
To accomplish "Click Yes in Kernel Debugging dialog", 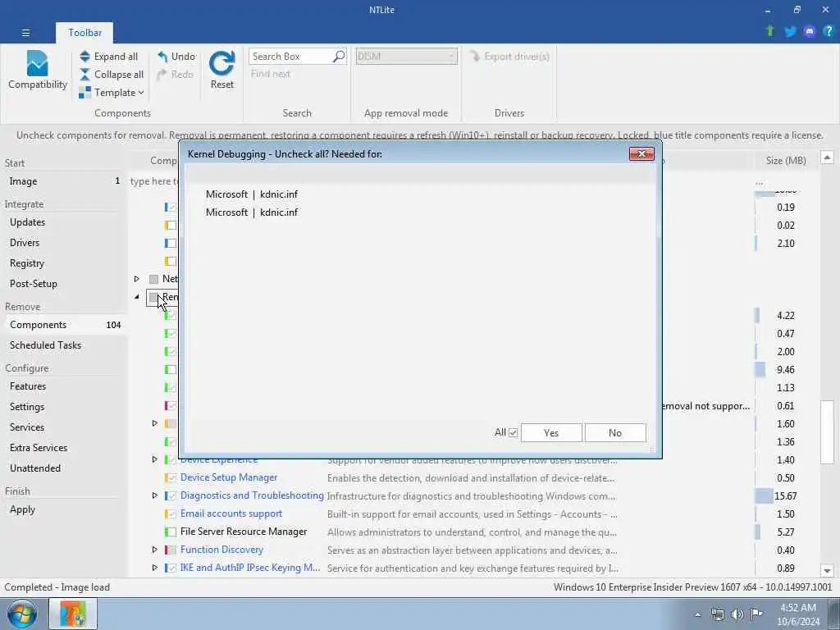I will (551, 433).
